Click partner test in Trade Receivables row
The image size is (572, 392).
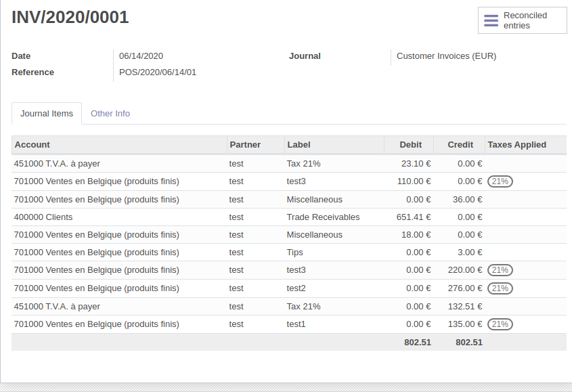(236, 217)
